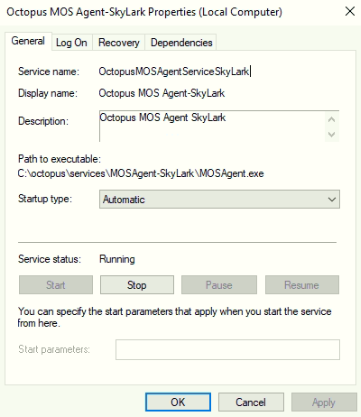Click the Service name label
361x417 pixels.
(49, 71)
